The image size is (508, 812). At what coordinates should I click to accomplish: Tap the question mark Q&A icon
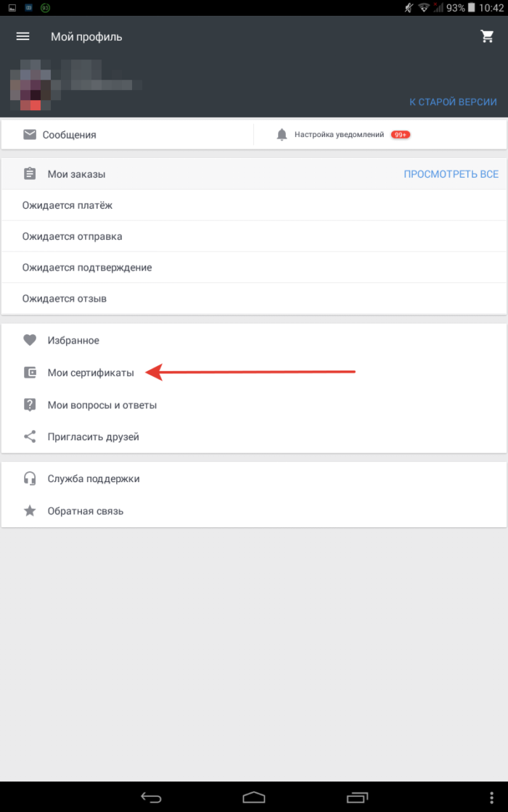tap(30, 405)
